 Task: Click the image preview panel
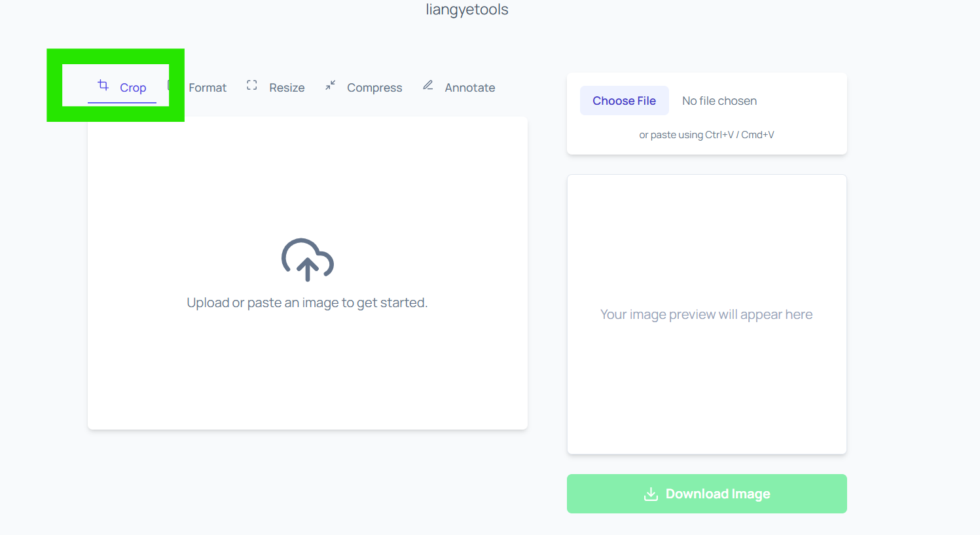pos(706,314)
